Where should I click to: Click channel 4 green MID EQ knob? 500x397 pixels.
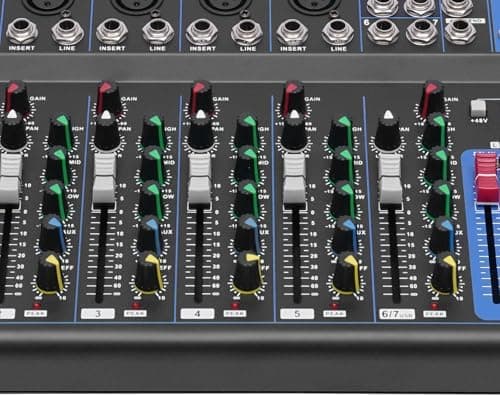point(247,166)
